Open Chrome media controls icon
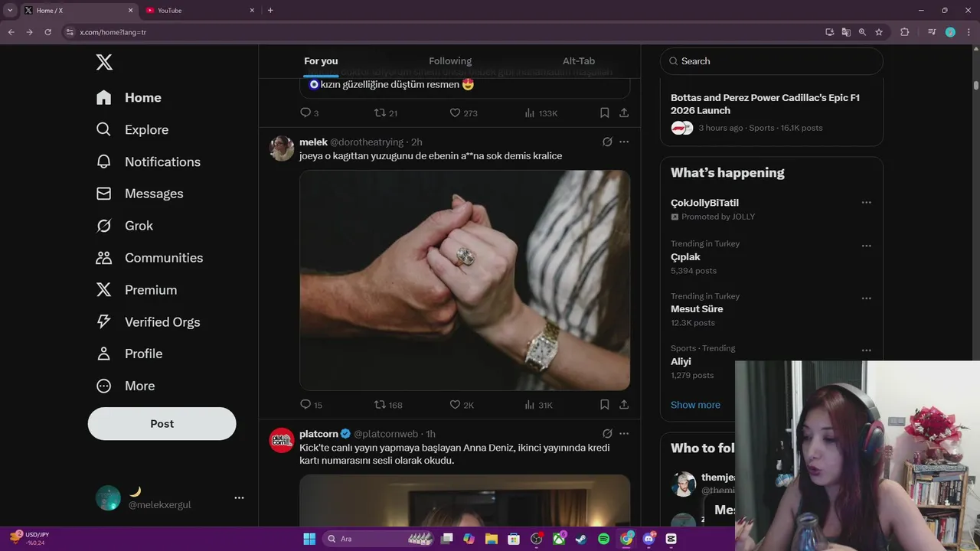980x551 pixels. click(x=932, y=32)
